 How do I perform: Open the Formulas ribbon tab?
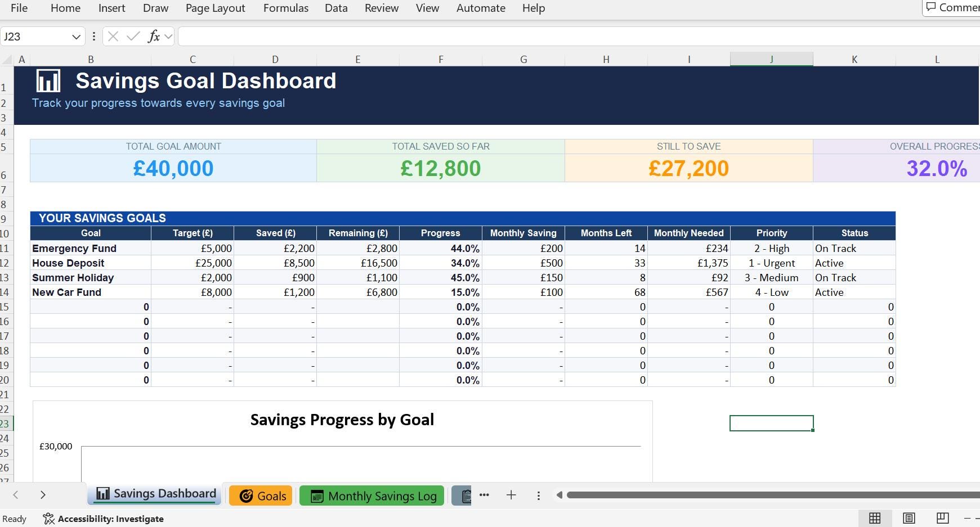point(285,8)
